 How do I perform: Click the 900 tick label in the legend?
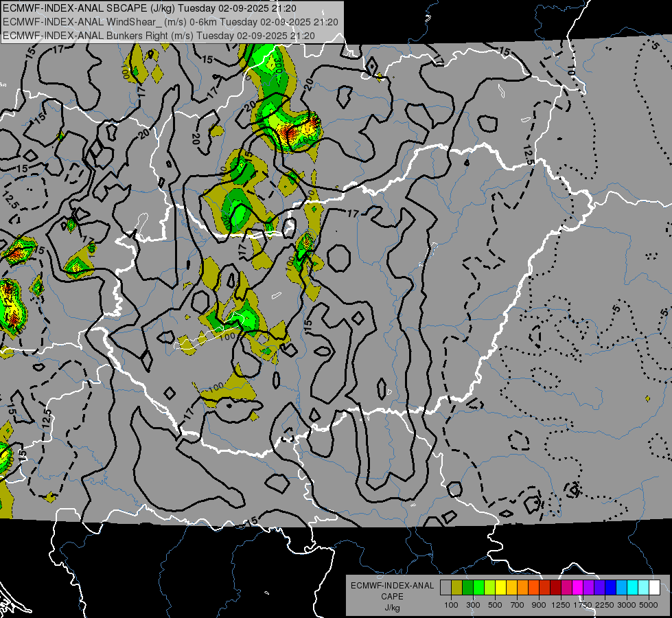539,605
